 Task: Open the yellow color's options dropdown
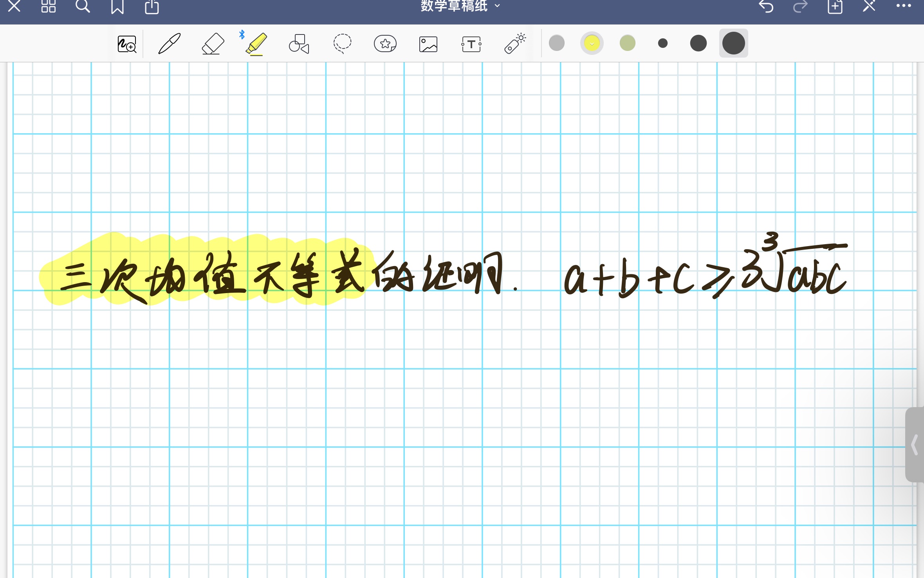click(x=591, y=43)
